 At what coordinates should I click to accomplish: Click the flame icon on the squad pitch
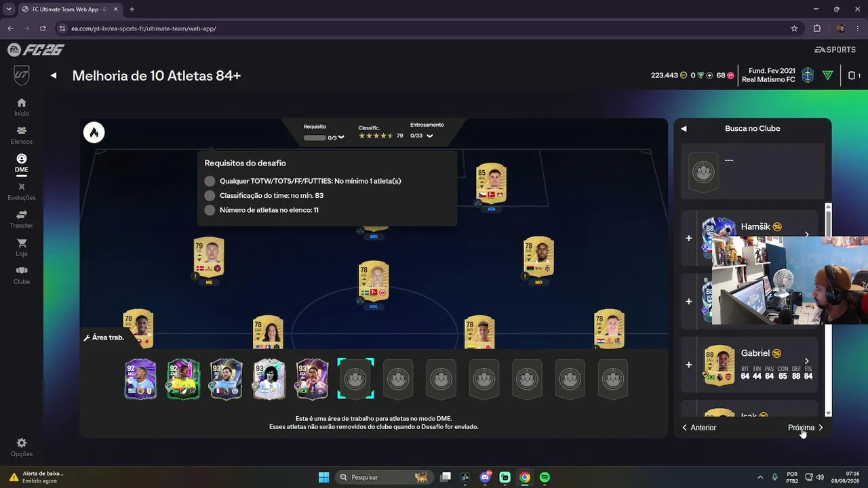(94, 133)
